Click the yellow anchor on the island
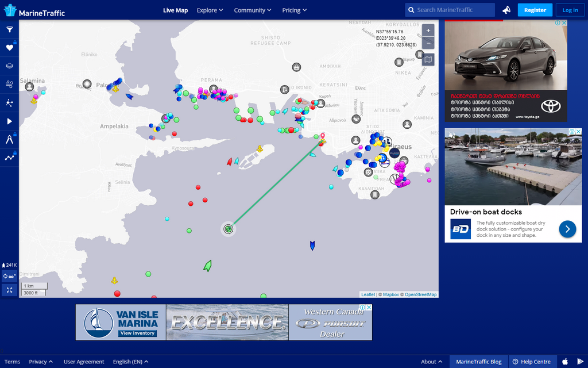 (x=260, y=149)
